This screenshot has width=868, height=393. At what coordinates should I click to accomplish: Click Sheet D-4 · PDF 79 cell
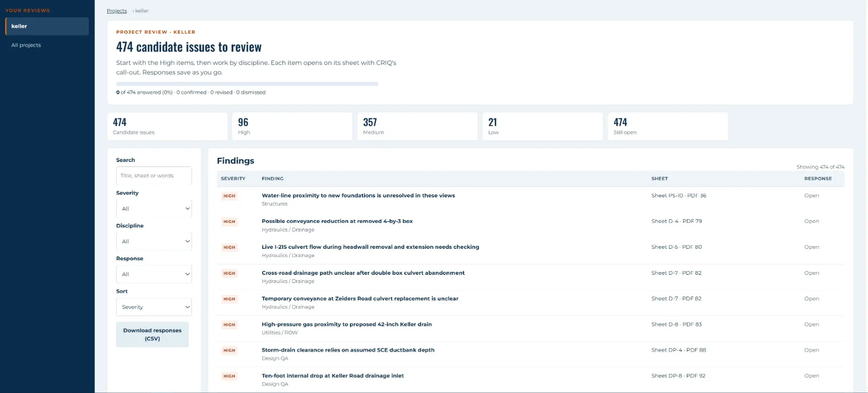tap(676, 221)
